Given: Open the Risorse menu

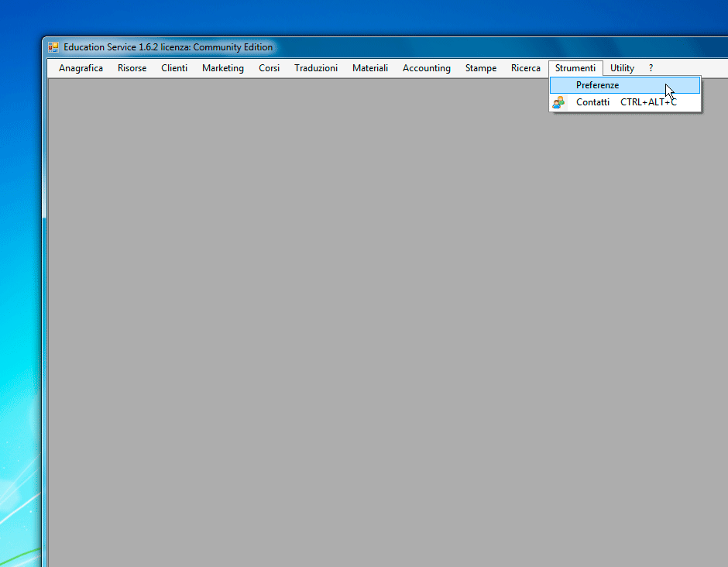Looking at the screenshot, I should click(x=132, y=68).
